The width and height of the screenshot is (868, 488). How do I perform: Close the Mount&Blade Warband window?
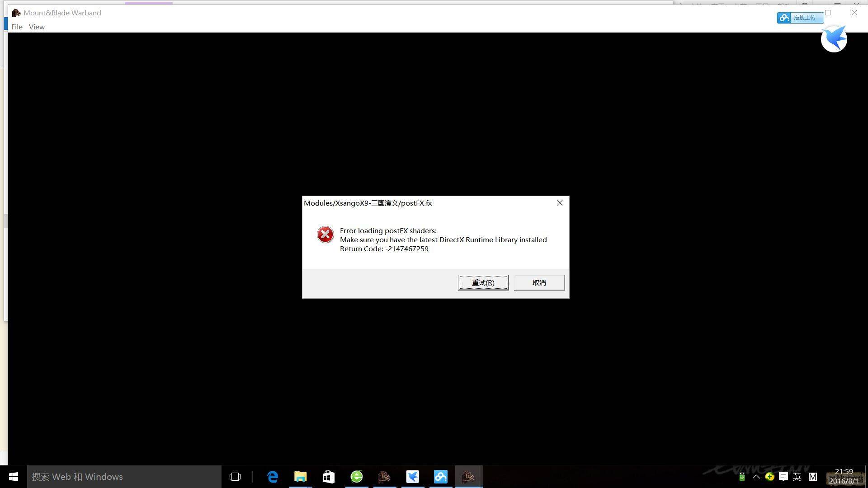tap(854, 13)
